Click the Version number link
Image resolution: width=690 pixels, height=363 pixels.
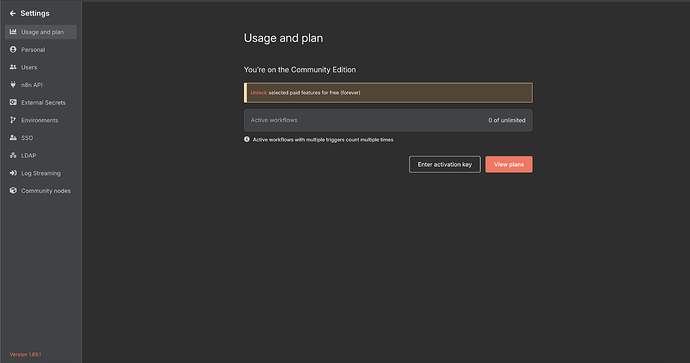(x=26, y=354)
